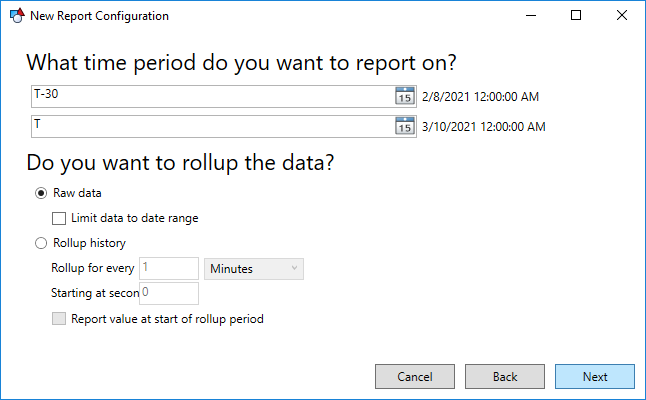Select the Raw data option

[x=41, y=193]
